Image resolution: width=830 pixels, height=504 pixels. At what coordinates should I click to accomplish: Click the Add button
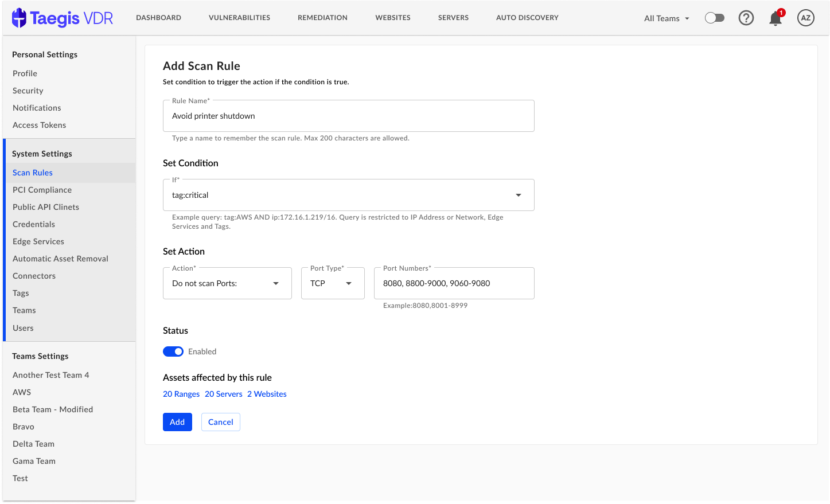tap(177, 422)
